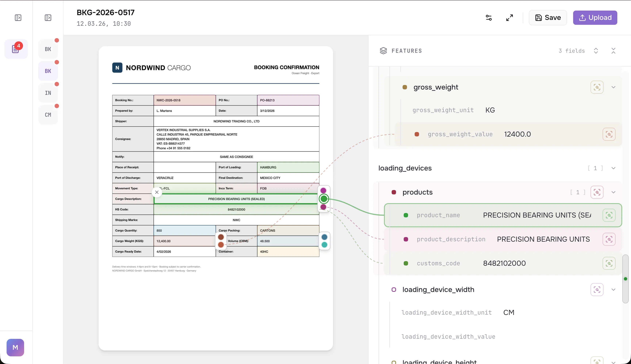The width and height of the screenshot is (631, 364).
Task: Collapse the loading_device_width group
Action: click(613, 289)
